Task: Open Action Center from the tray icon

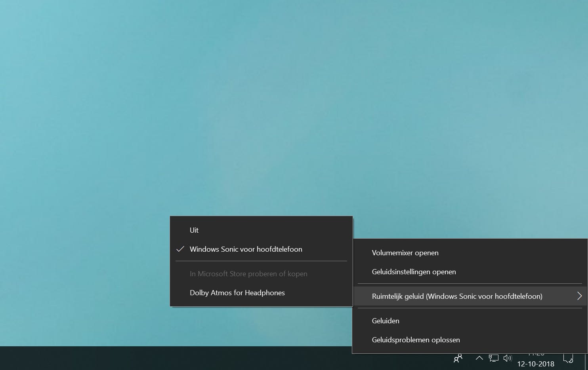Action: (568, 358)
